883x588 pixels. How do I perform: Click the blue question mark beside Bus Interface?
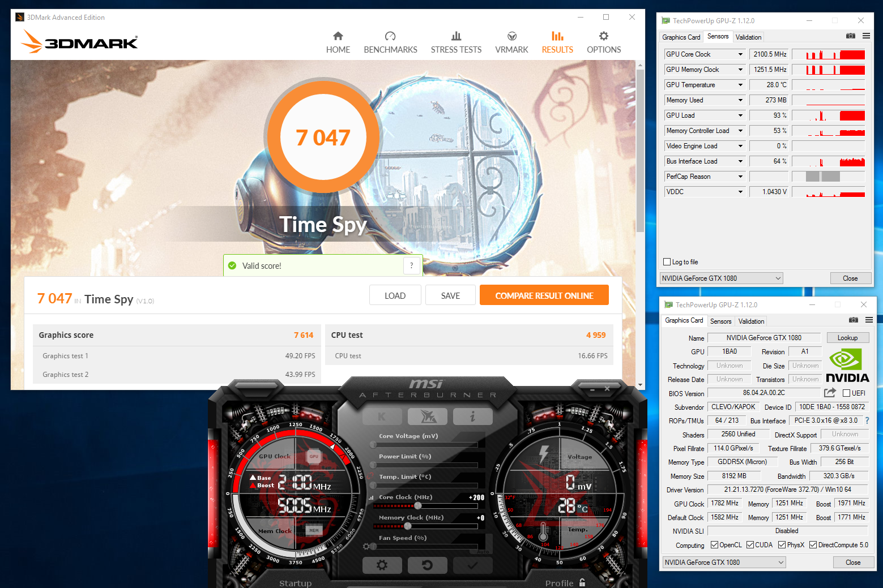(867, 420)
